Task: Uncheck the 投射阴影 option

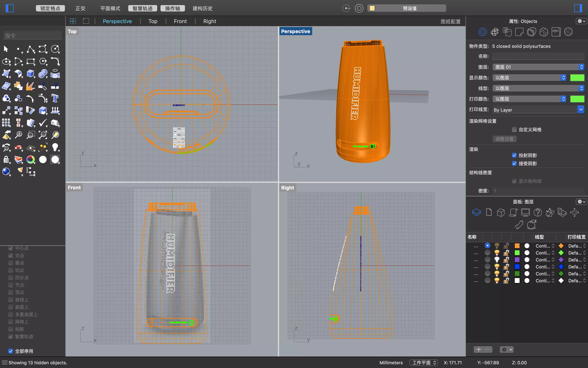Action: (514, 155)
